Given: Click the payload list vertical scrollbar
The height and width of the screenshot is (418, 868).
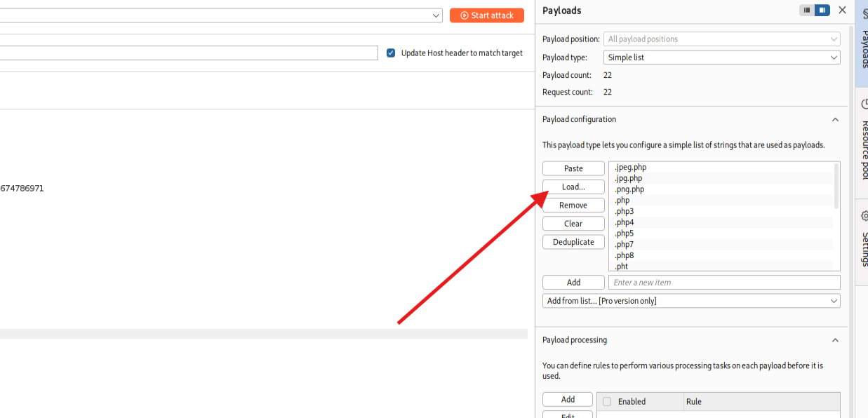Looking at the screenshot, I should pos(836,187).
